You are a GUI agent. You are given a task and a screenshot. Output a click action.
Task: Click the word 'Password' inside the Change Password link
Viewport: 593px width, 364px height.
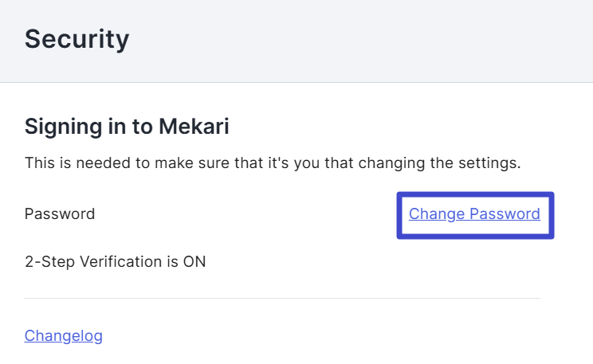(505, 213)
